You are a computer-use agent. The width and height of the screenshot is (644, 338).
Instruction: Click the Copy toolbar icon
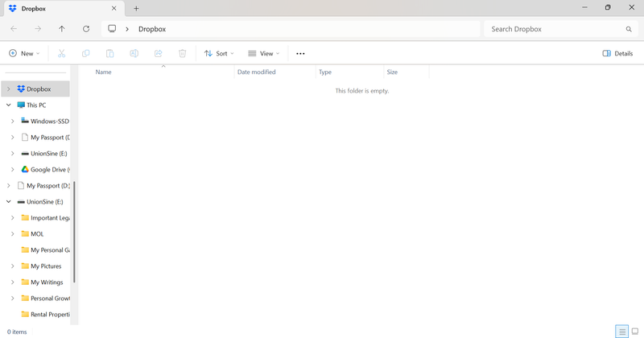[x=85, y=53]
